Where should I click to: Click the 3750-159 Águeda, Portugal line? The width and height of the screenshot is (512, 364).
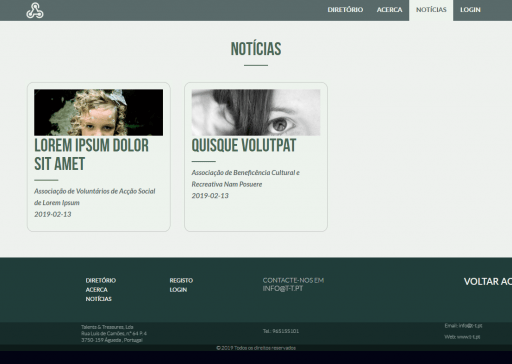coord(112,340)
